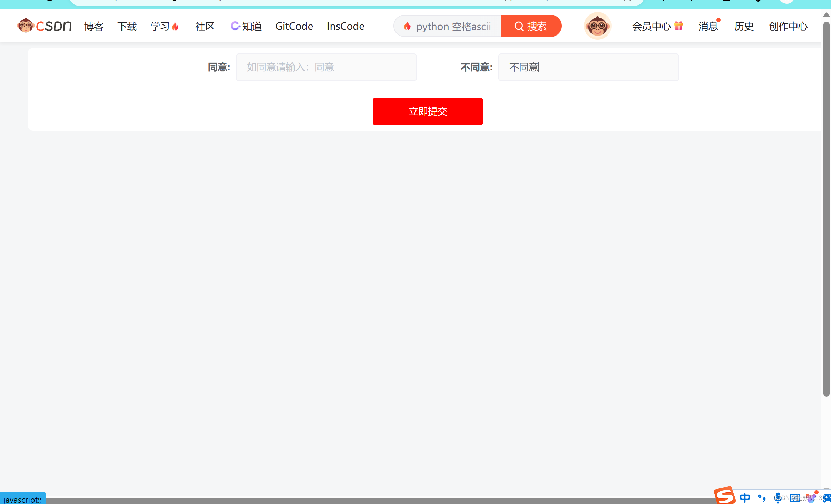Screen dimensions: 831x504
Task: Click the microphone voice input icon in Sogou bar
Action: [x=778, y=498]
